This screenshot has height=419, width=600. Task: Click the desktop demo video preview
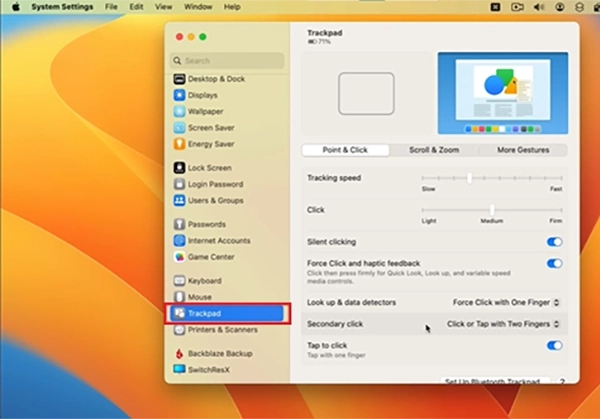(x=503, y=93)
